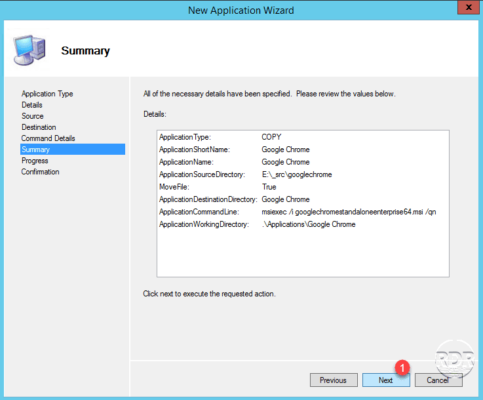Image resolution: width=483 pixels, height=400 pixels.
Task: Click the MoveFile: label
Action: 174,187
